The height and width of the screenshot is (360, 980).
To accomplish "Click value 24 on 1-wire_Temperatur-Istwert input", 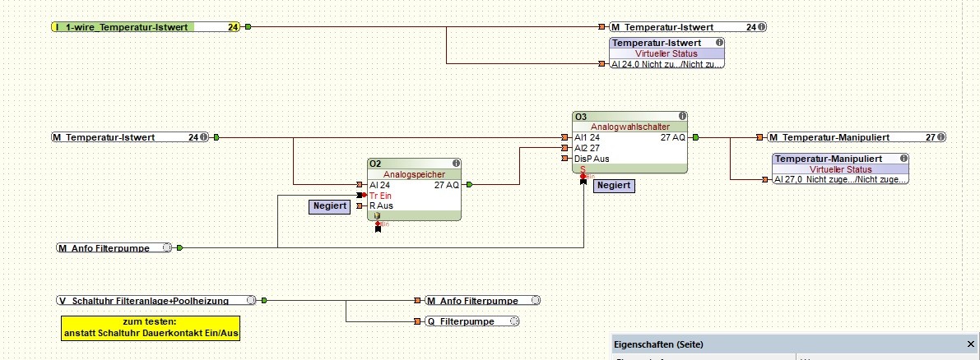I will tap(233, 27).
